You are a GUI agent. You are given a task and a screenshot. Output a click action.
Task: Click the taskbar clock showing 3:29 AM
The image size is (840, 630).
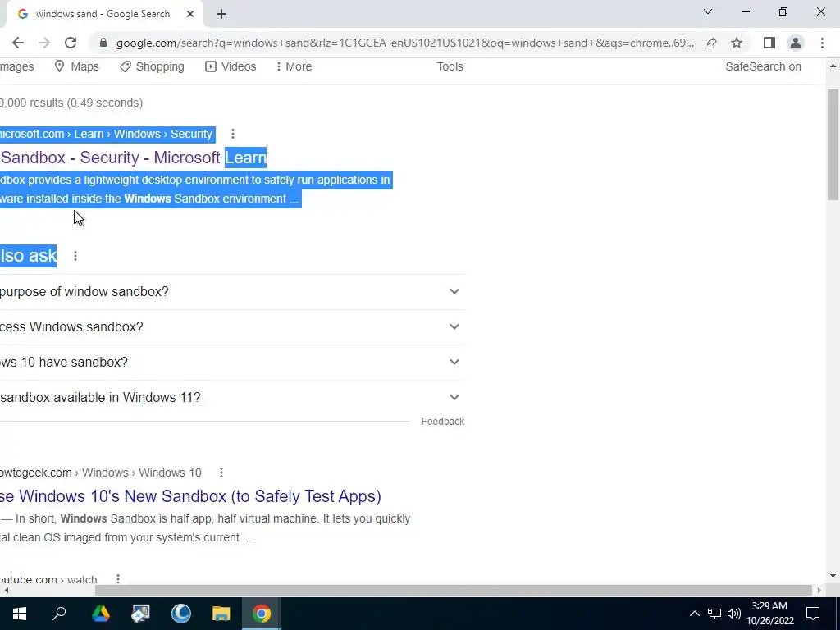coord(770,614)
